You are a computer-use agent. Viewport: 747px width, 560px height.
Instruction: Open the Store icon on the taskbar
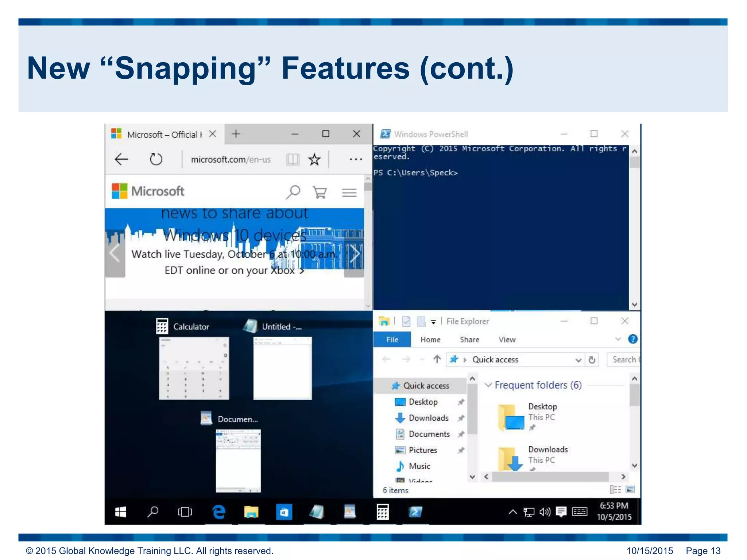point(284,512)
